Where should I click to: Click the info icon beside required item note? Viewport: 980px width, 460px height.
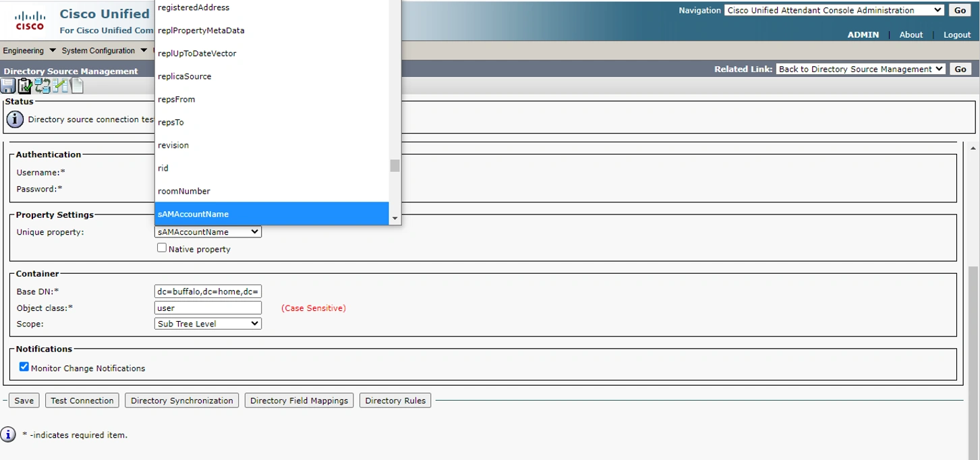click(7, 434)
